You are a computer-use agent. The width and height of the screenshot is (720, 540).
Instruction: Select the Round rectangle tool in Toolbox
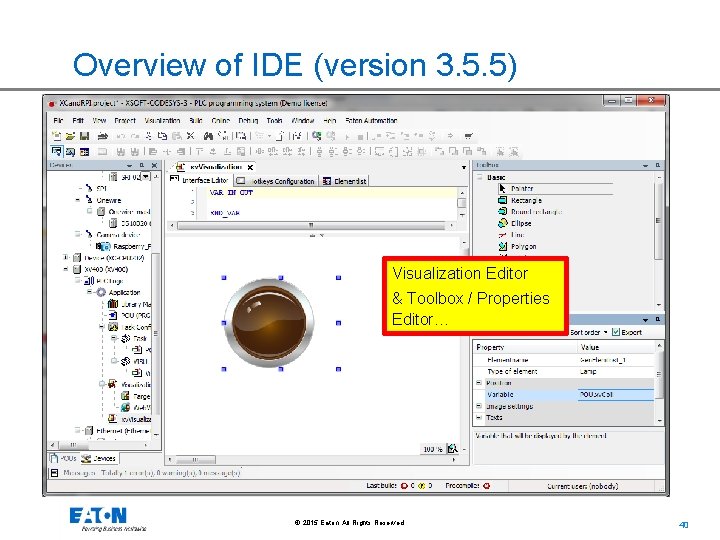coord(531,212)
